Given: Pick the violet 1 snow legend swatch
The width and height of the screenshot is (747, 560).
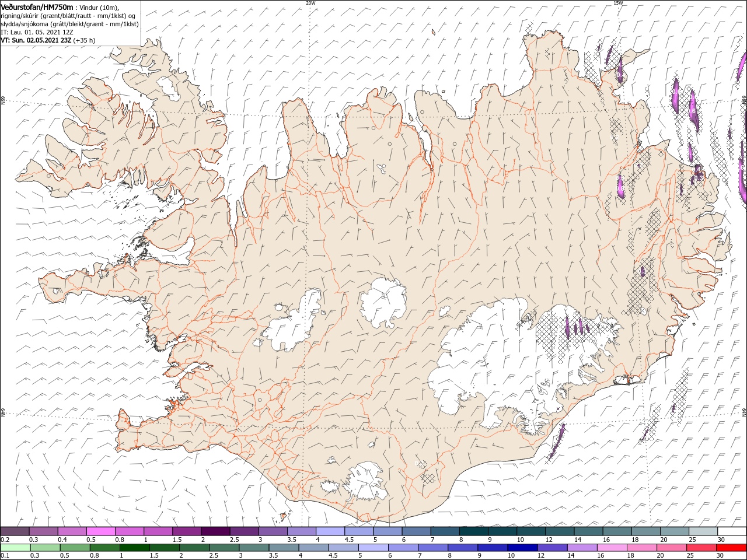Looking at the screenshot, I should click(158, 531).
